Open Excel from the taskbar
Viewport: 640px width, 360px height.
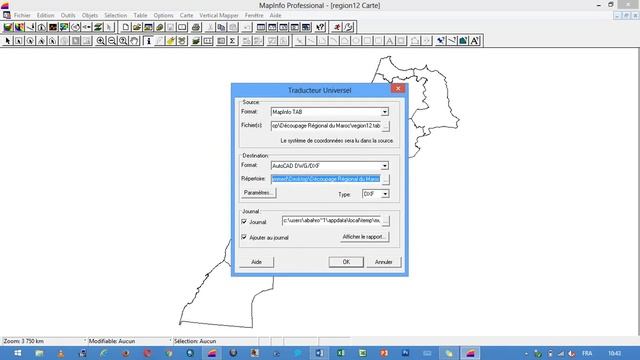click(341, 353)
